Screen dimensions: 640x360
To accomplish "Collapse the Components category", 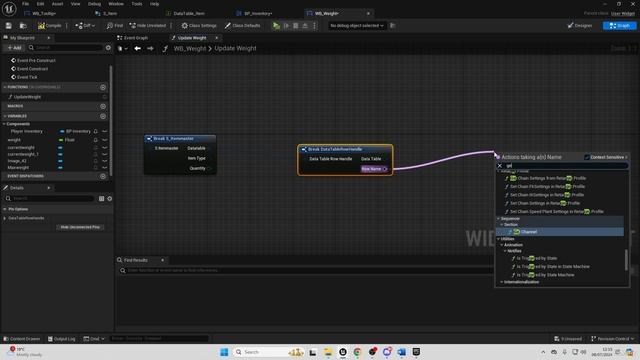I will pos(4,124).
